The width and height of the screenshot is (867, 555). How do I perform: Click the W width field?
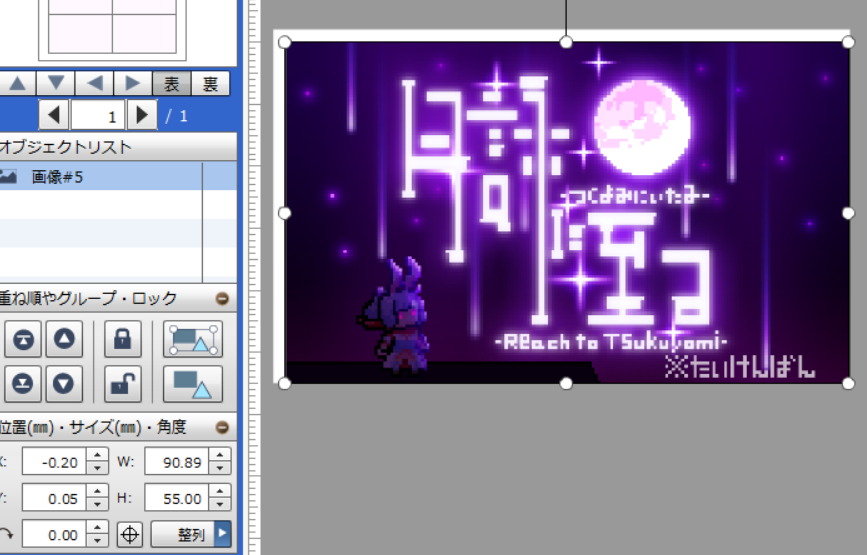tap(177, 462)
